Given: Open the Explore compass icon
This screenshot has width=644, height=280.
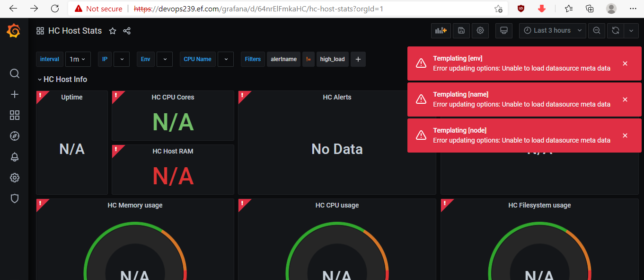Looking at the screenshot, I should (15, 136).
